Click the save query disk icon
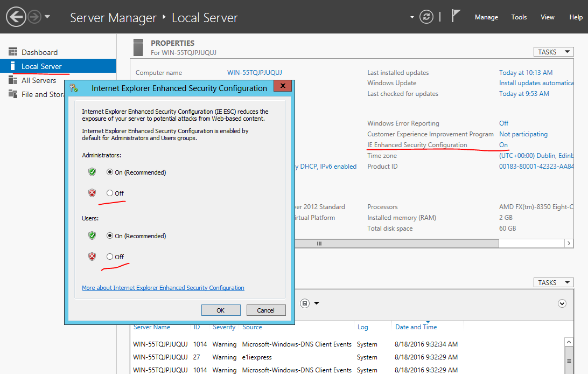The width and height of the screenshot is (588, 374). 305,303
